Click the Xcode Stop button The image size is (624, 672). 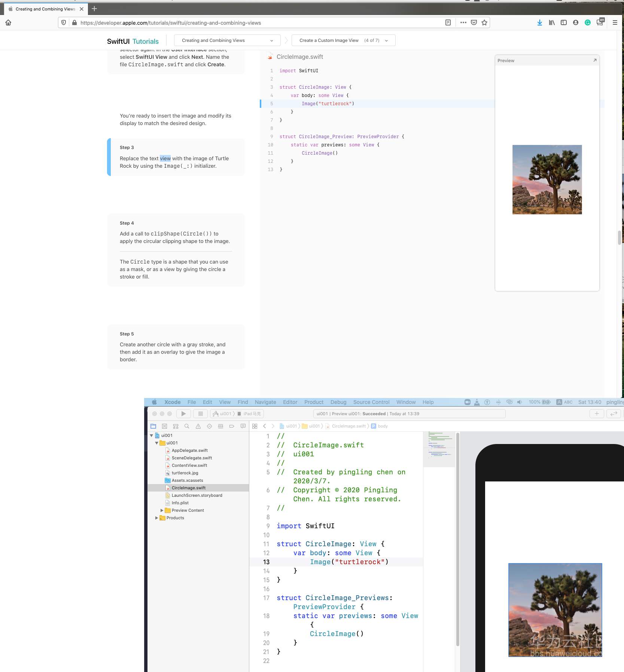point(200,414)
